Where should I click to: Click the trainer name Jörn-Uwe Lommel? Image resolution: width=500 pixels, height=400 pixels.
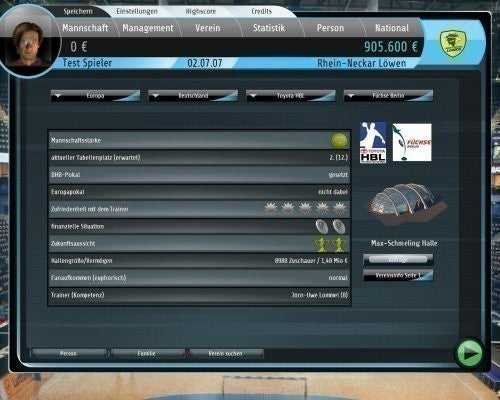[315, 295]
